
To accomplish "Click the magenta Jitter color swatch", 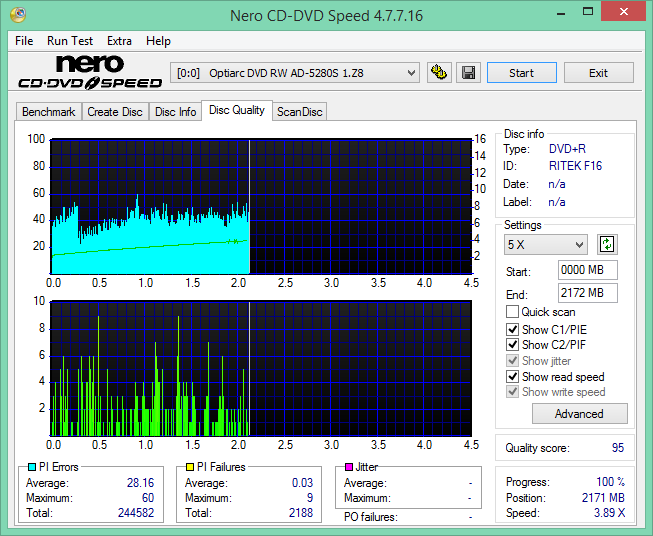I will pyautogui.click(x=349, y=467).
